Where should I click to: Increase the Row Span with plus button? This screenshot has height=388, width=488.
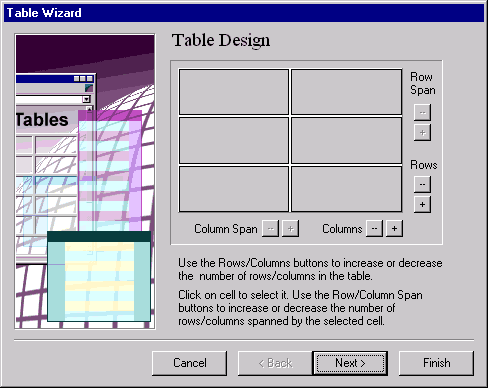coord(422,133)
